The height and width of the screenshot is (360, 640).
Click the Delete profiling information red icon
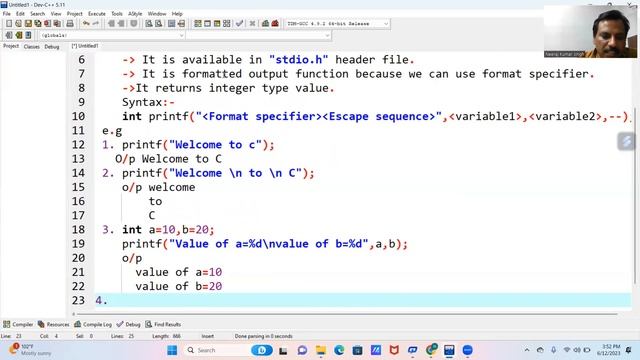tap(275, 24)
